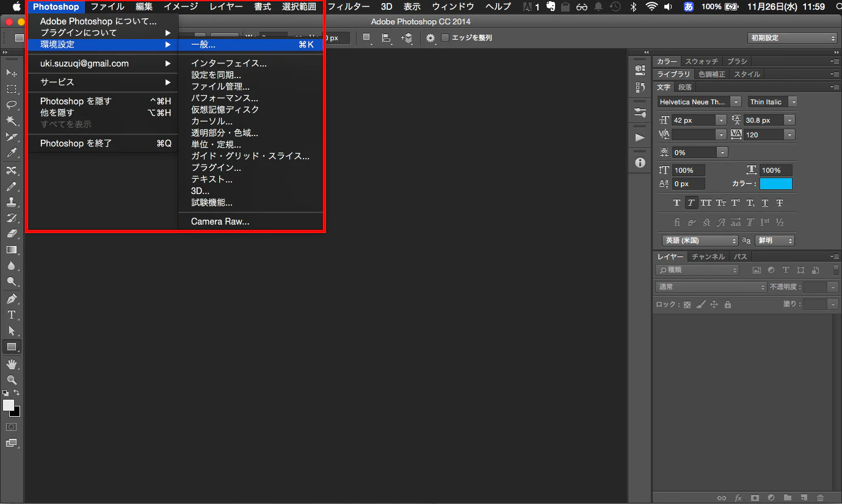Select the Magic Wand tool
This screenshot has height=504, width=842.
(x=11, y=121)
